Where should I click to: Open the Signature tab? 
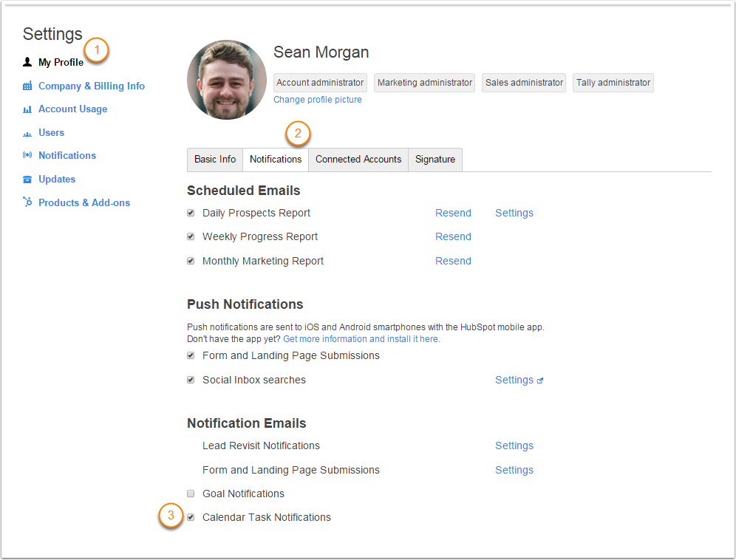435,160
